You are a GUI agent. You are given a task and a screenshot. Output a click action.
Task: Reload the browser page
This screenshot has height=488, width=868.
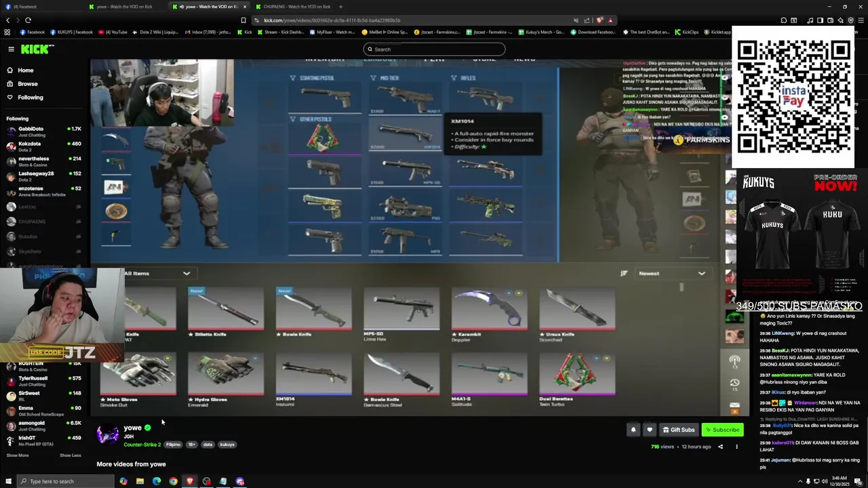(28, 20)
